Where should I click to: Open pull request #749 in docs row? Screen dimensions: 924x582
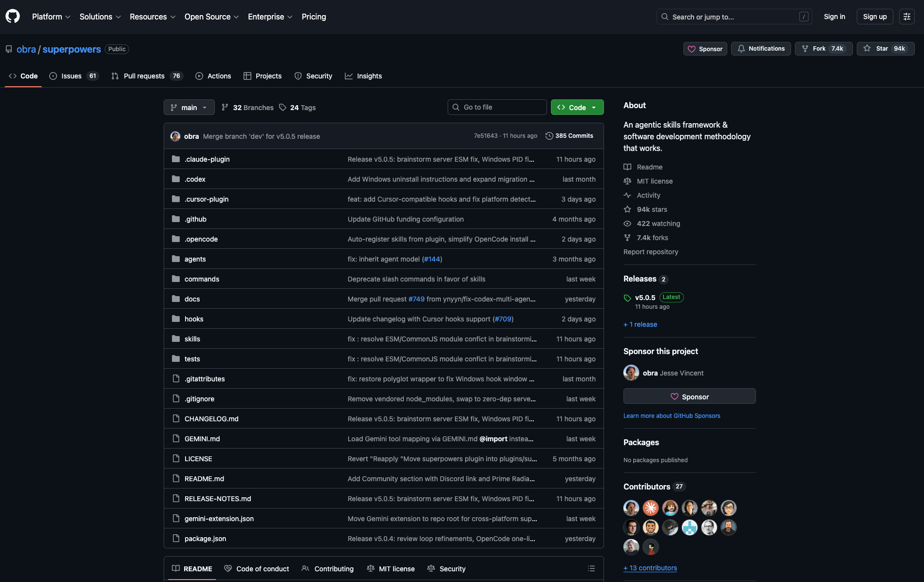tap(416, 299)
